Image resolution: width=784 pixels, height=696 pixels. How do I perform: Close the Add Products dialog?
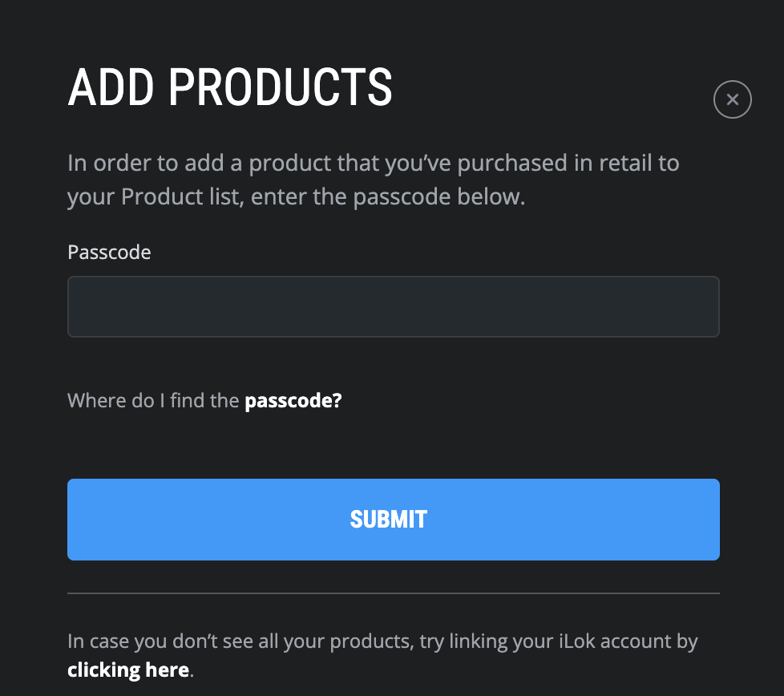click(732, 100)
